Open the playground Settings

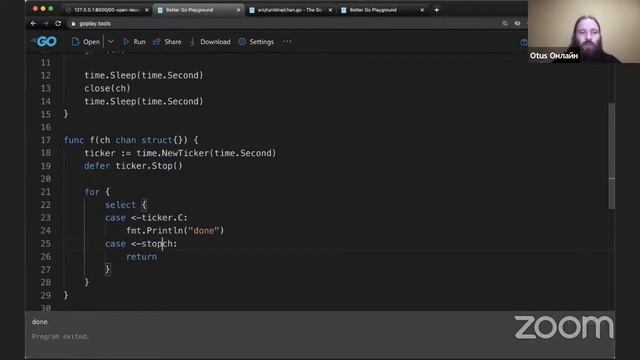(256, 42)
